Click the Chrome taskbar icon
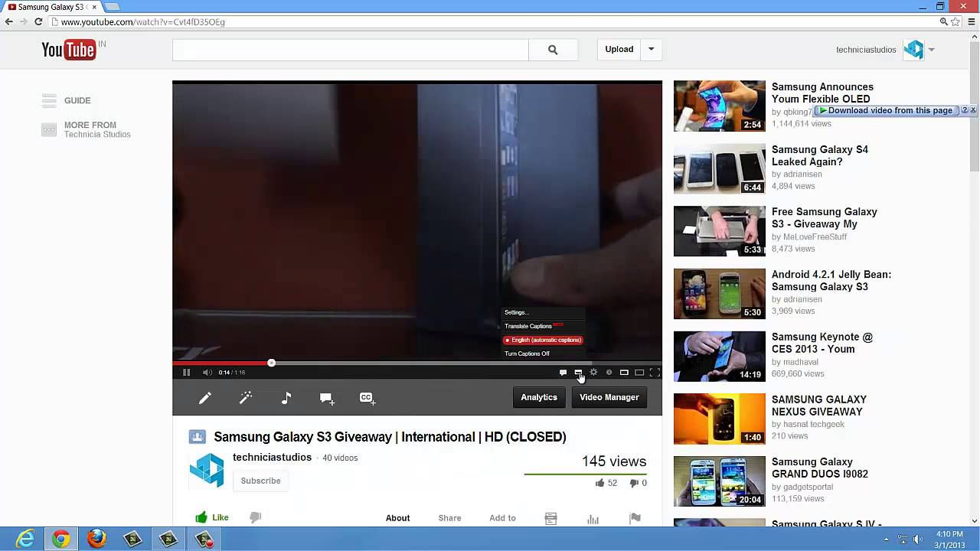980x551 pixels. (60, 539)
